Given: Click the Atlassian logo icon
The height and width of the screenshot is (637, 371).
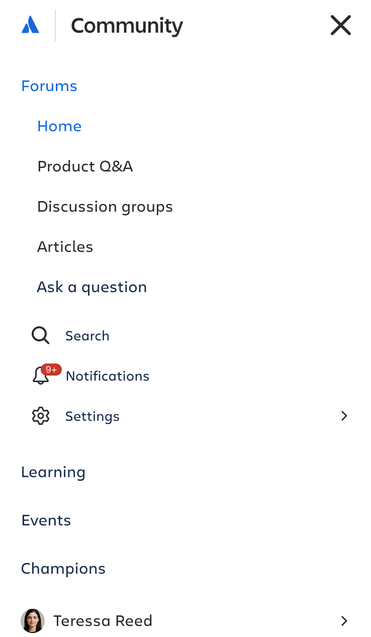Looking at the screenshot, I should point(30,25).
